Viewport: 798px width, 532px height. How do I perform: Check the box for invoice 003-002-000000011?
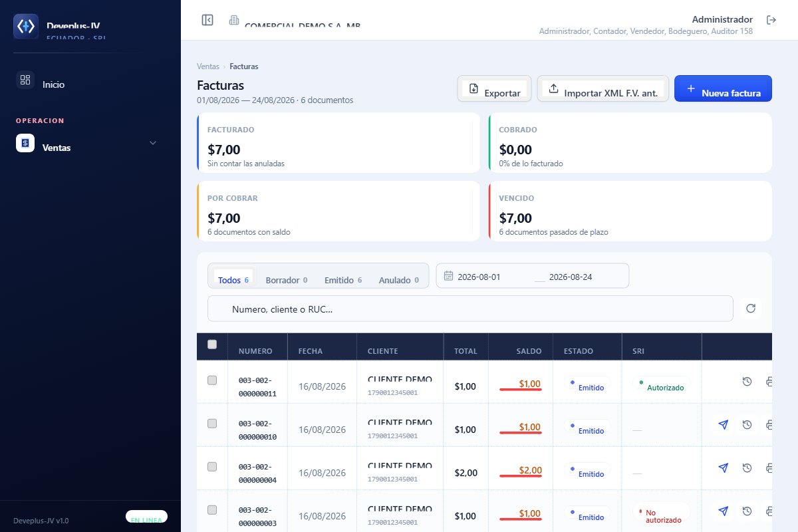[x=212, y=380]
